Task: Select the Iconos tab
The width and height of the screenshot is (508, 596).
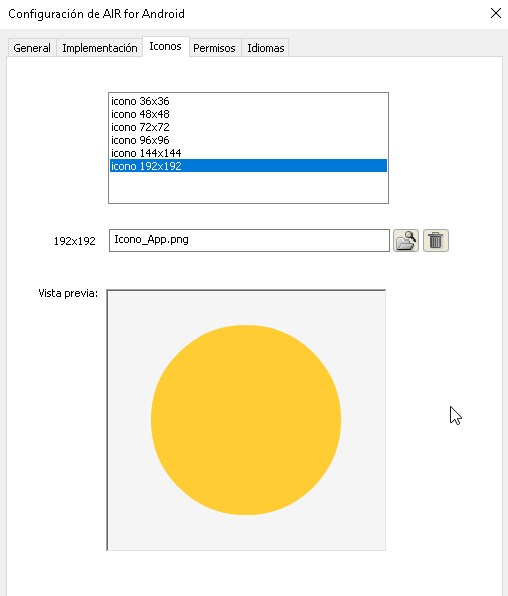Action: 165,46
